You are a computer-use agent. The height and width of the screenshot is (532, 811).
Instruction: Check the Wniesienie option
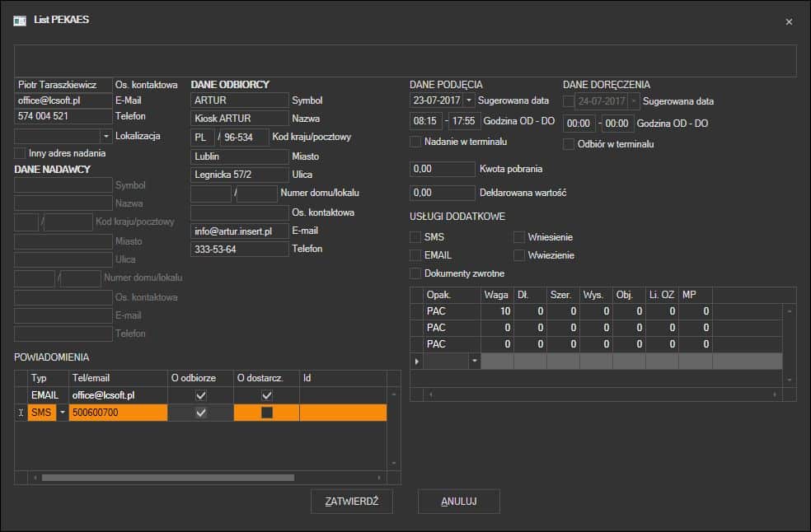pos(518,237)
